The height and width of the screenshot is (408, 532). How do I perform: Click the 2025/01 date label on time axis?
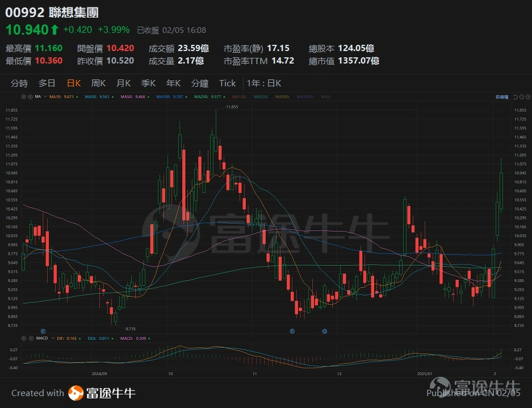pos(425,373)
